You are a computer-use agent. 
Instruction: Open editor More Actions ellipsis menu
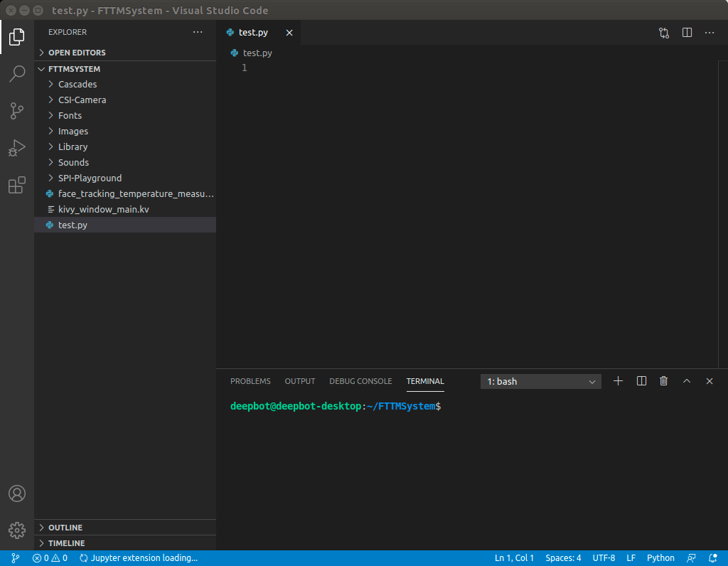[710, 33]
